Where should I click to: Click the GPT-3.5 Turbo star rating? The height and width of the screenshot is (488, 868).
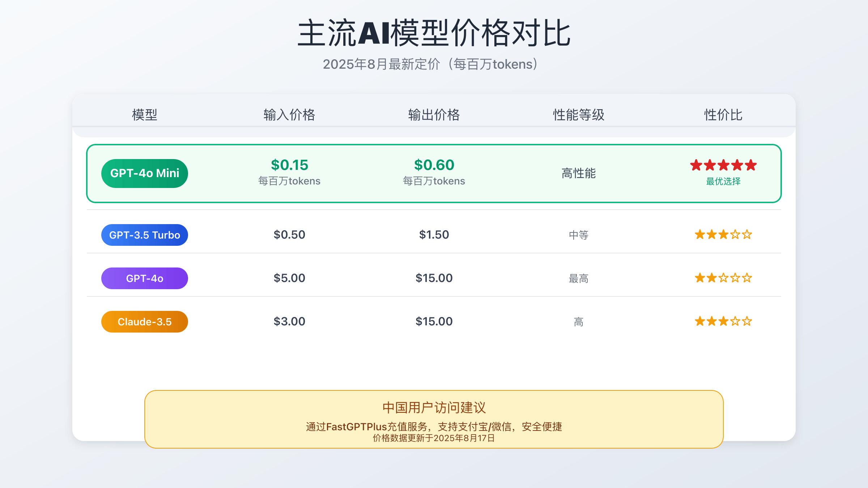coord(723,235)
